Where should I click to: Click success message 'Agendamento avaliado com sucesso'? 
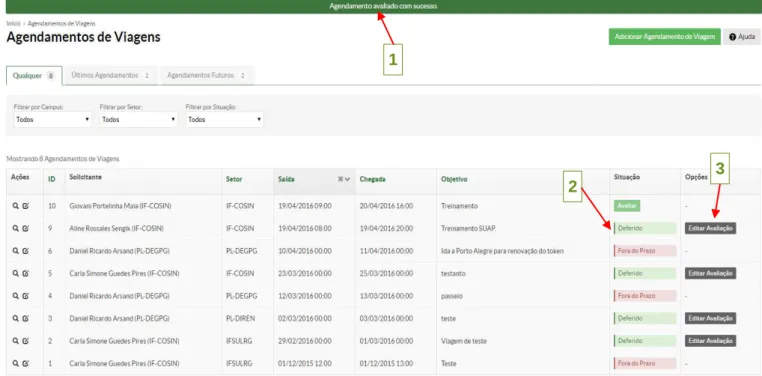[383, 6]
